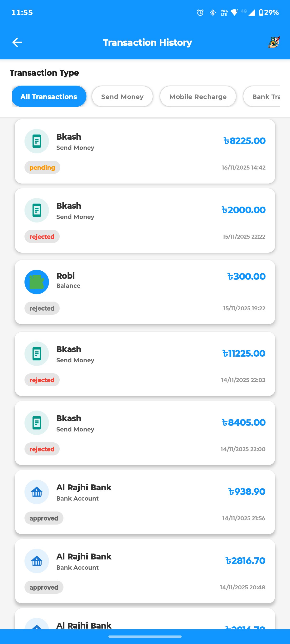Open the money bag report icon

click(274, 42)
